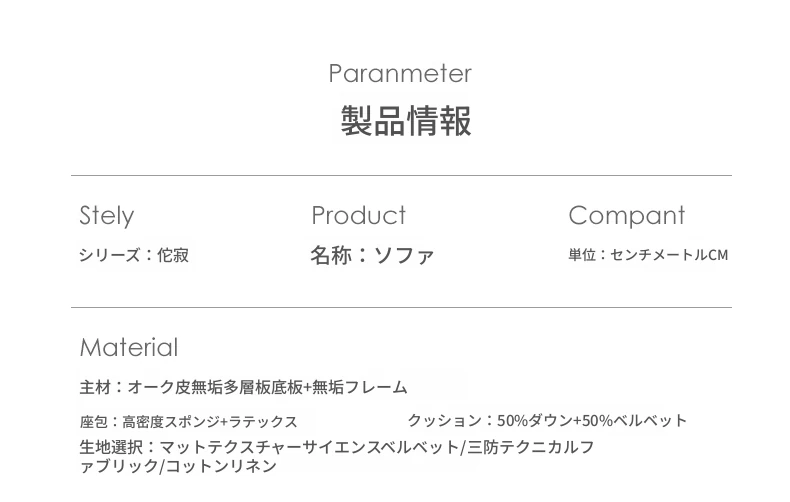The image size is (790, 502).
Task: Click the クッション：50%ダウン+50%ベルベット text
Action: 547,420
